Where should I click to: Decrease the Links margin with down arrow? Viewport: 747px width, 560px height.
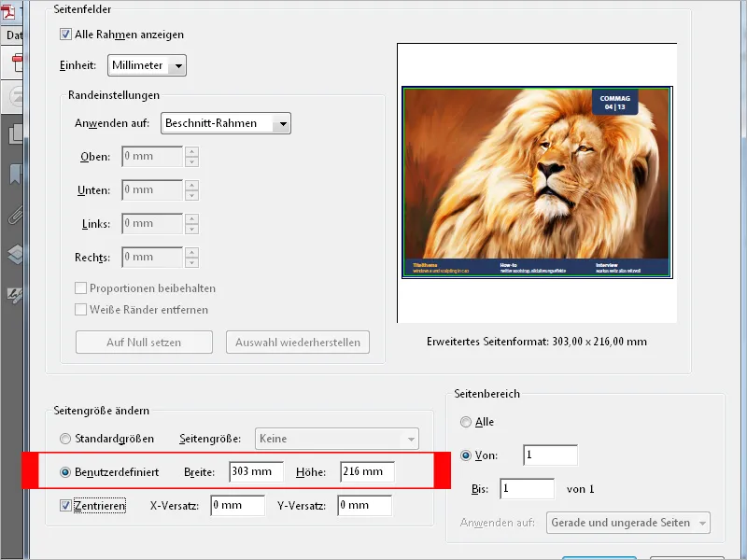coord(191,229)
